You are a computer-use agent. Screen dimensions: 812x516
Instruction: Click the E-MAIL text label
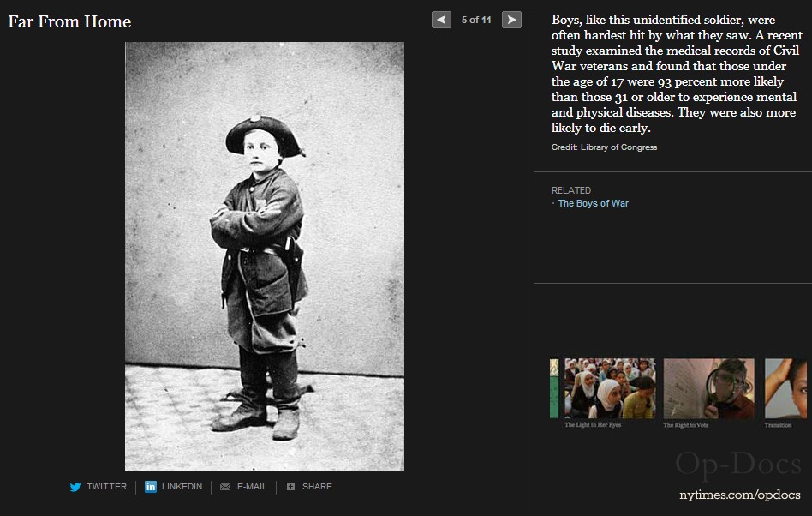click(252, 487)
